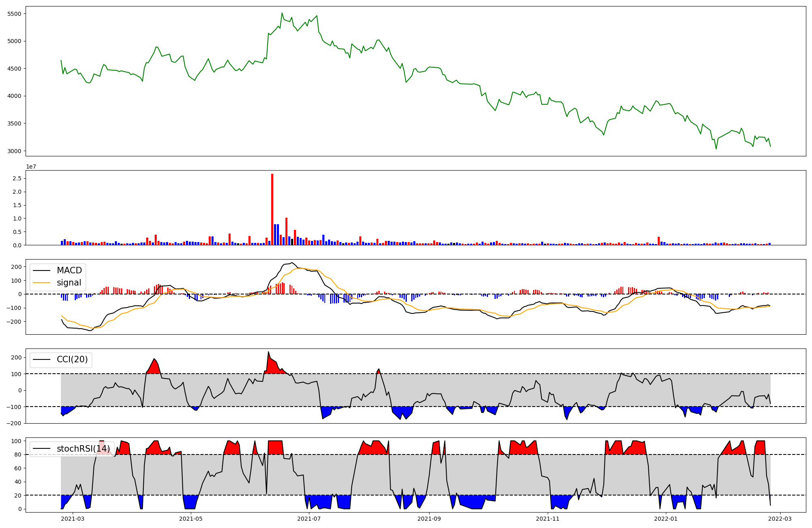Click the tallest red CCI peak above 200
This screenshot has height=528, width=812.
[x=268, y=353]
